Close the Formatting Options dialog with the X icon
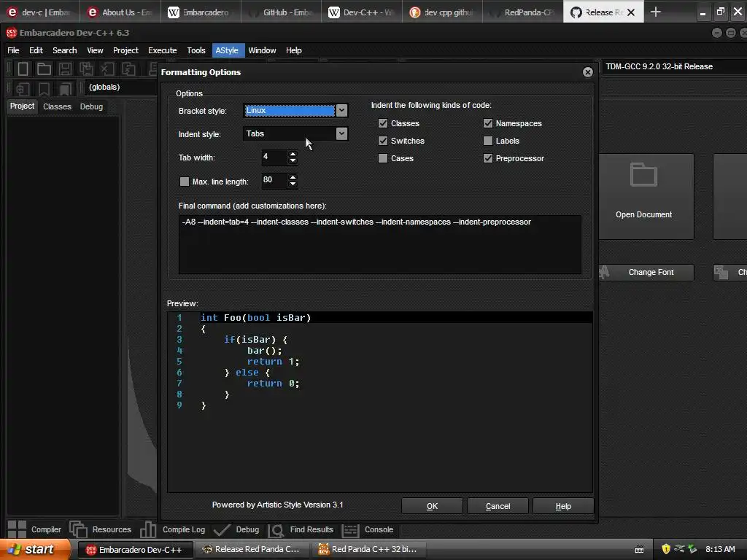Image resolution: width=747 pixels, height=560 pixels. tap(587, 72)
